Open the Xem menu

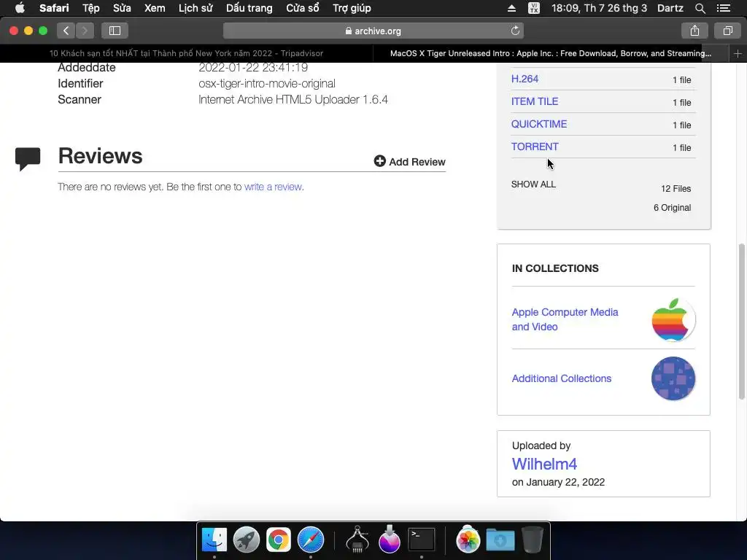tap(155, 8)
